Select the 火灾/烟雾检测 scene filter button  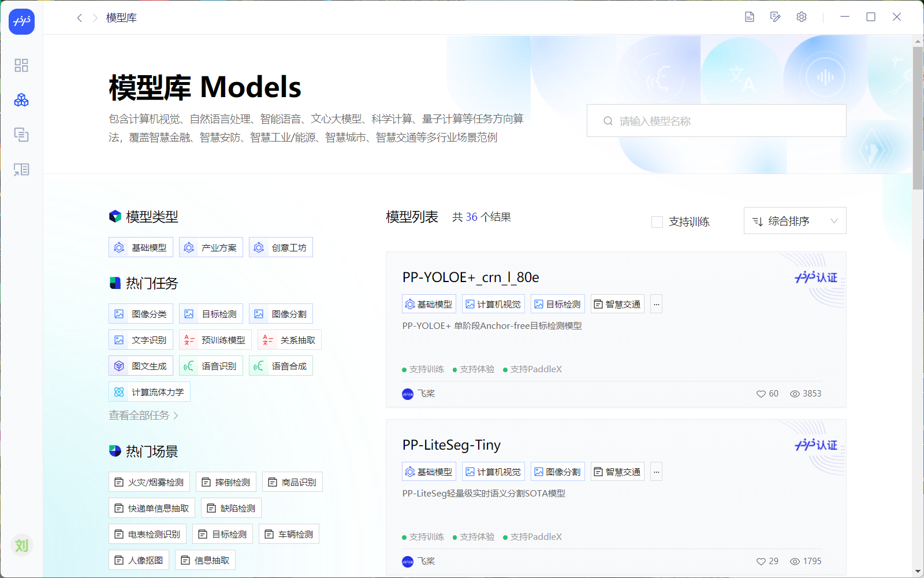[x=149, y=481]
